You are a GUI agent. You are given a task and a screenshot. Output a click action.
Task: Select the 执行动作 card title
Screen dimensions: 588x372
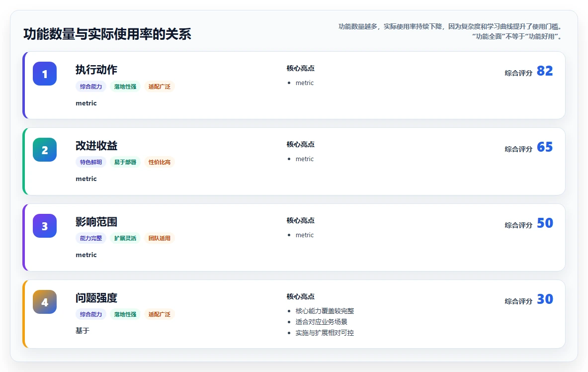(x=96, y=70)
